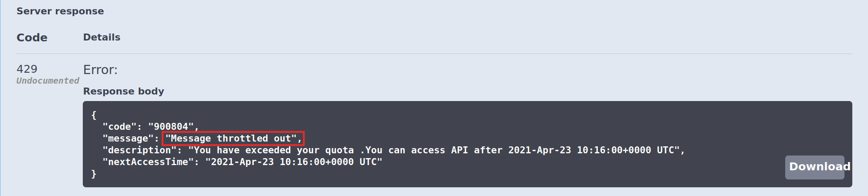Image resolution: width=868 pixels, height=196 pixels.
Task: Click the Details column header
Action: click(102, 37)
